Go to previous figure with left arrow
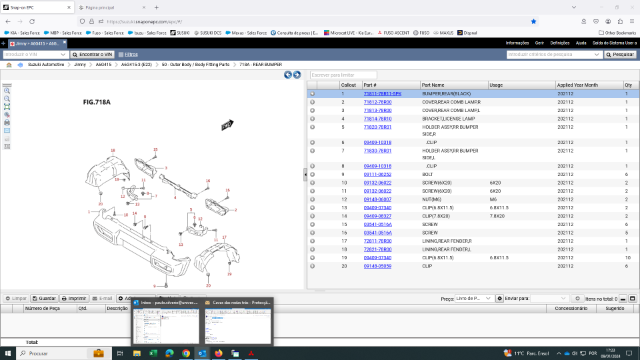 (288, 75)
